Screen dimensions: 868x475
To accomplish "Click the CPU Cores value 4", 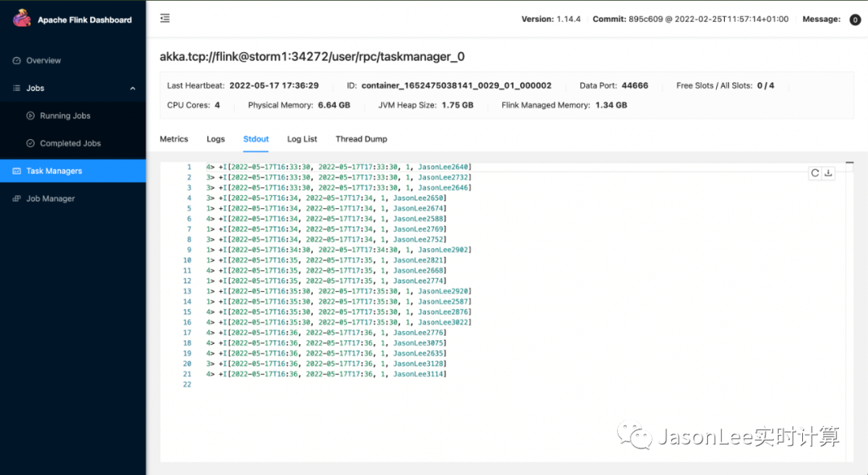I will click(217, 105).
